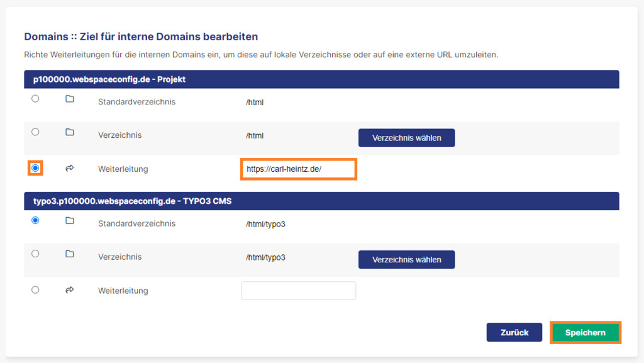Screen dimensions: 644x363
Task: Focus the empty typo3 Weiterleitung field
Action: pos(299,290)
